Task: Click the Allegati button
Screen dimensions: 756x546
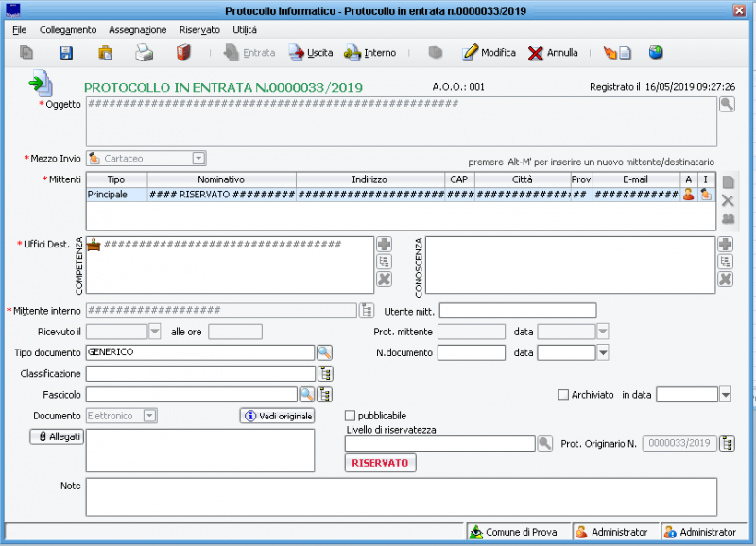Action: 57,436
